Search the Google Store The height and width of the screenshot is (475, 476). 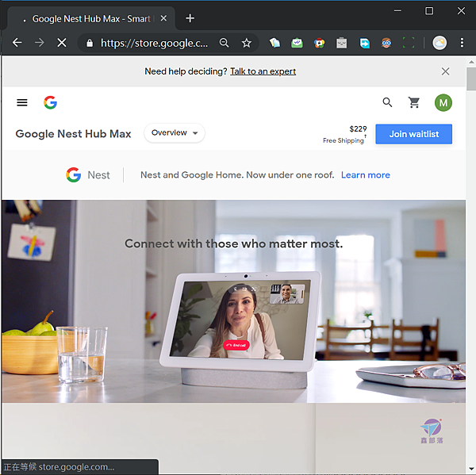tap(387, 102)
